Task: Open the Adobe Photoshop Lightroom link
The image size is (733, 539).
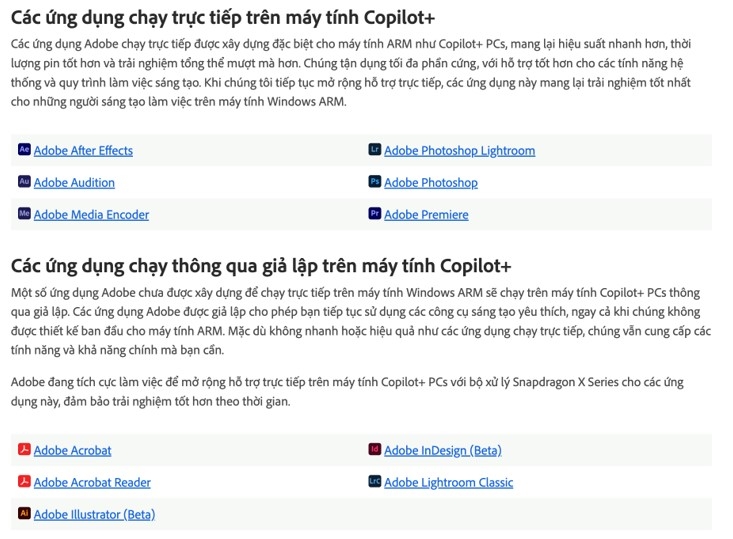Action: (460, 151)
